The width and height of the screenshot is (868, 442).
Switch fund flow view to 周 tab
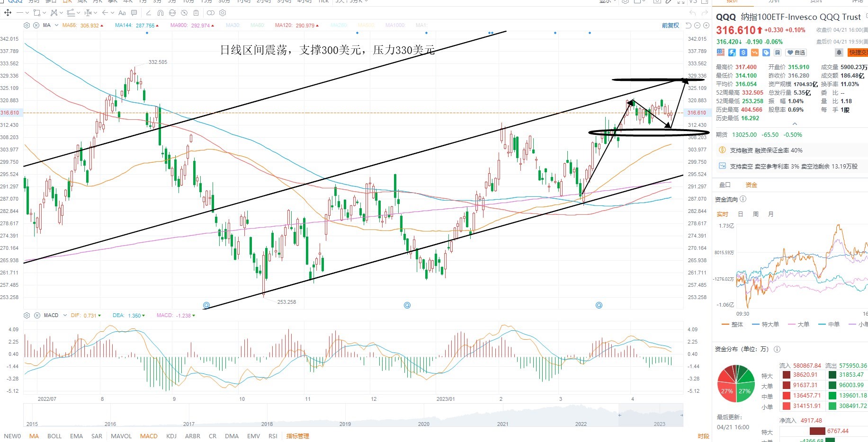tap(756, 214)
